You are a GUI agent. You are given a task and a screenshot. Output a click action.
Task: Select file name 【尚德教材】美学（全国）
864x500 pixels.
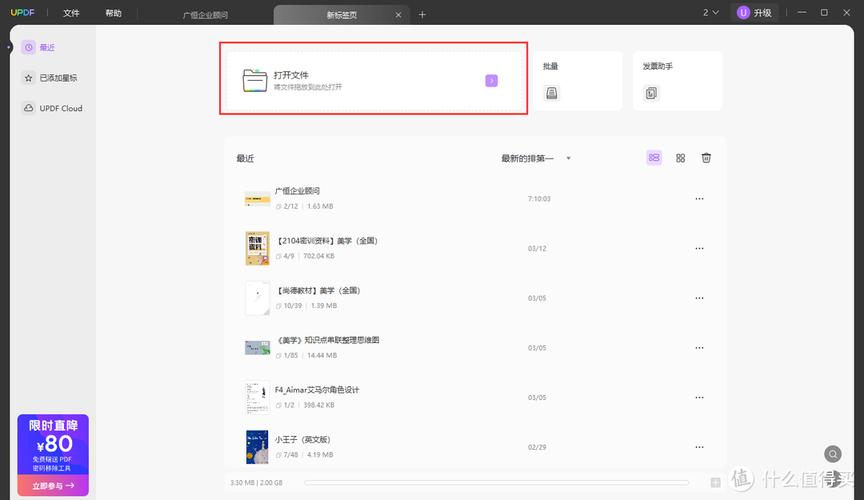point(318,291)
